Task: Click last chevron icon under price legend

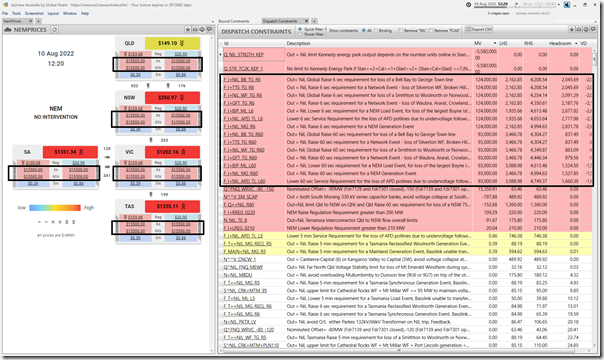Action: coord(74,222)
